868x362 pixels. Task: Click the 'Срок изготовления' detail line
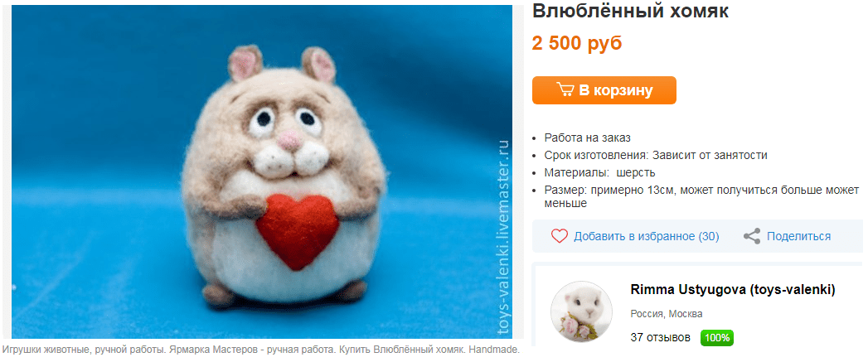point(656,156)
